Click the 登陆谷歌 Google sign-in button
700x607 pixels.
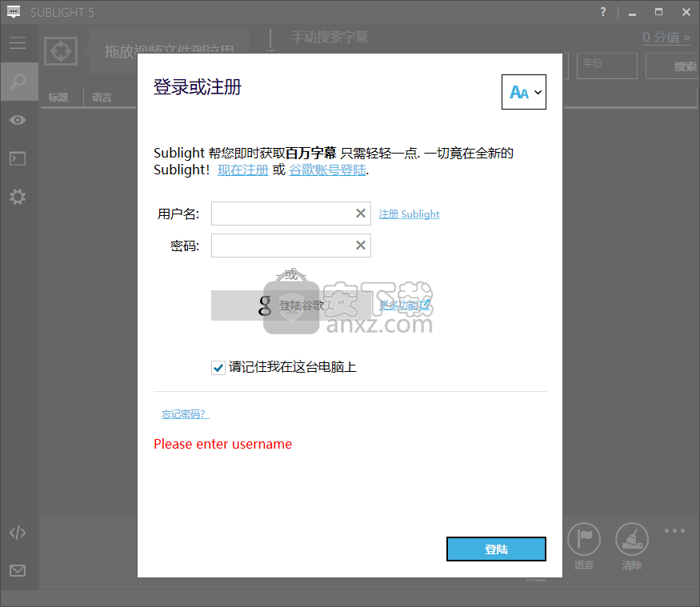pos(291,305)
